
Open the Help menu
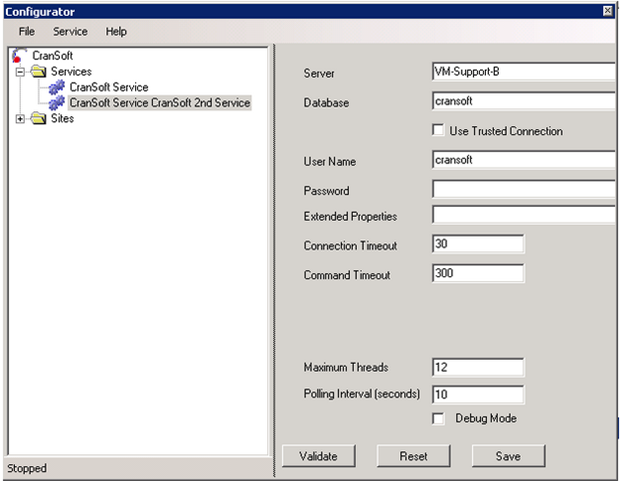pos(116,31)
